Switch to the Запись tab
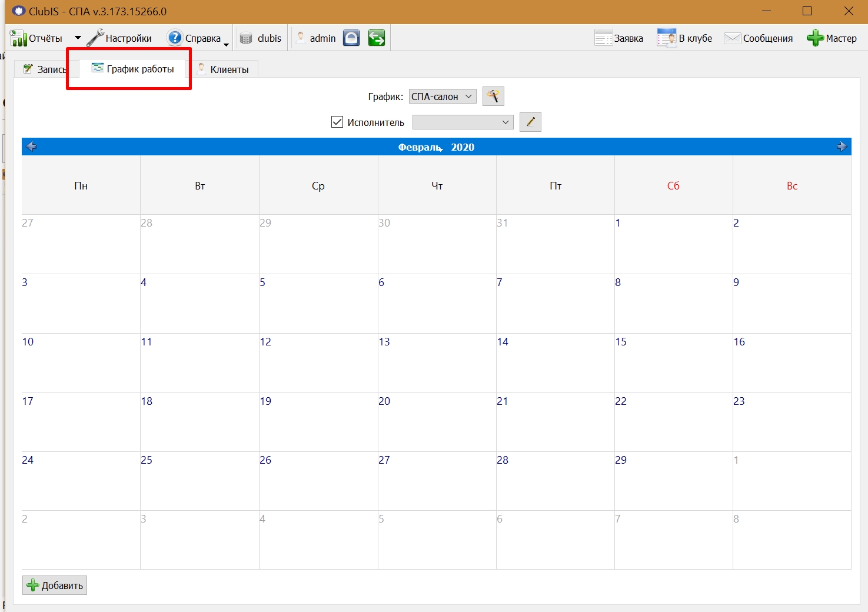 pos(44,69)
